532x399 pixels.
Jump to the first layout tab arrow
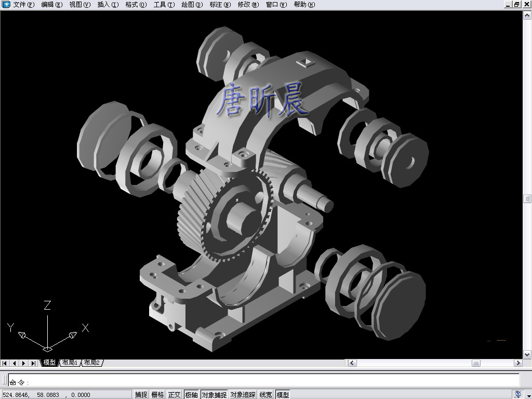click(x=5, y=363)
